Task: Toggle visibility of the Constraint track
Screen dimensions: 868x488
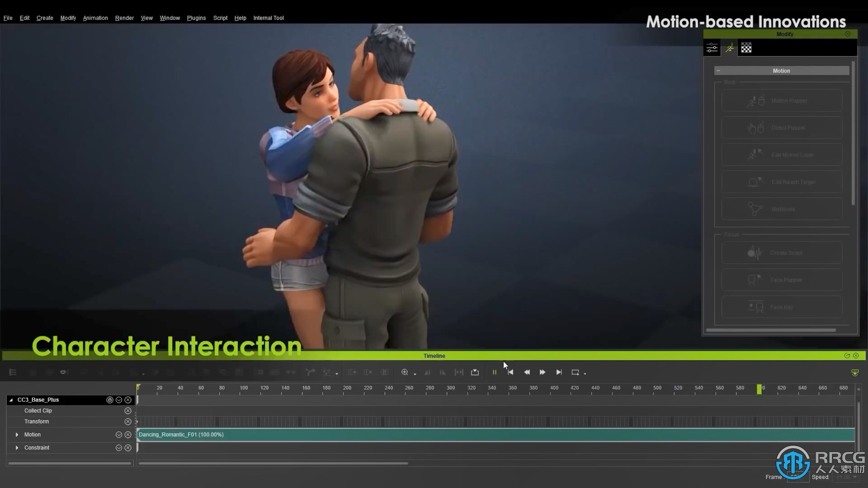Action: (118, 447)
